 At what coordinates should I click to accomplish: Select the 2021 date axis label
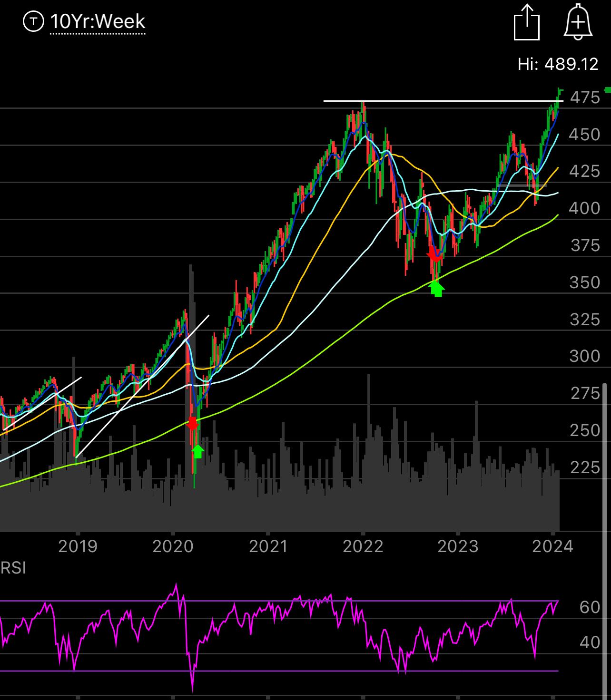268,546
